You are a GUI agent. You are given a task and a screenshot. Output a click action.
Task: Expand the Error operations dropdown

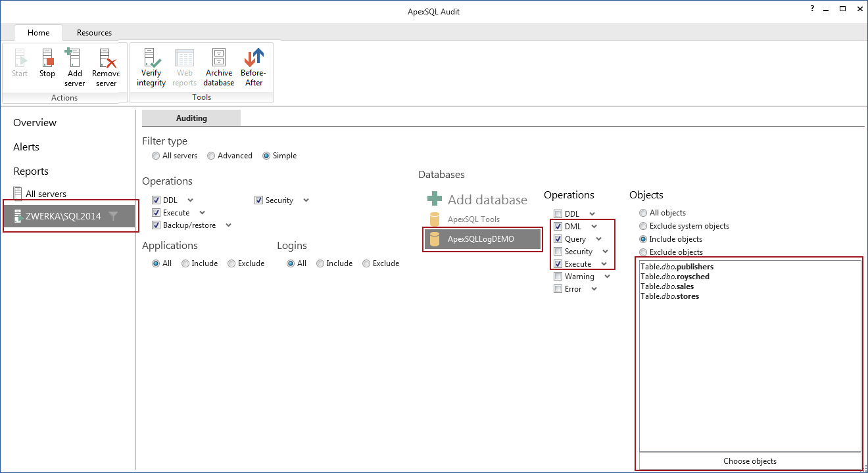[594, 289]
